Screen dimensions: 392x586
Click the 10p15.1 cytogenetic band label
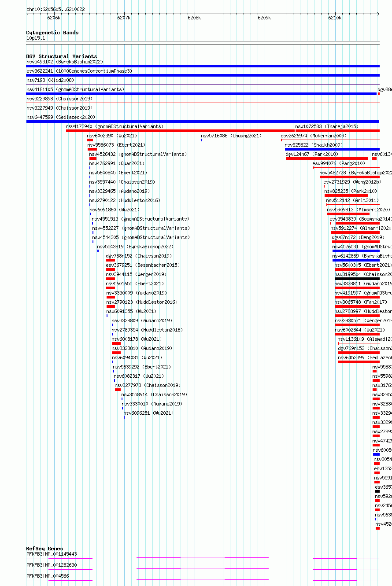tap(36, 38)
